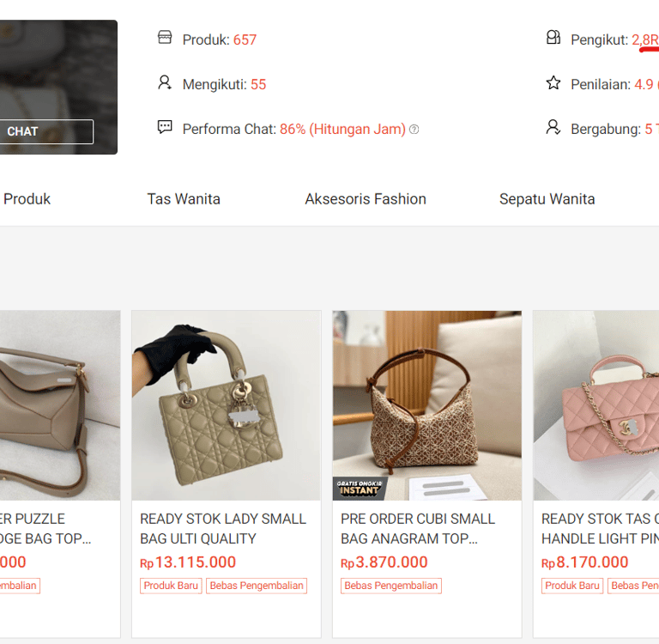Image resolution: width=659 pixels, height=644 pixels.
Task: Click the Bergabung person icon
Action: (x=553, y=128)
